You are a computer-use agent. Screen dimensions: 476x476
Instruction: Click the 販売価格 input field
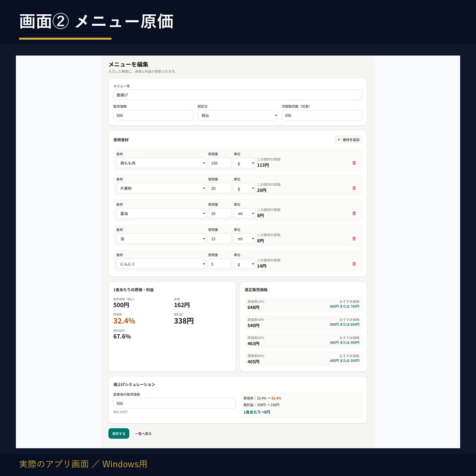coord(154,115)
